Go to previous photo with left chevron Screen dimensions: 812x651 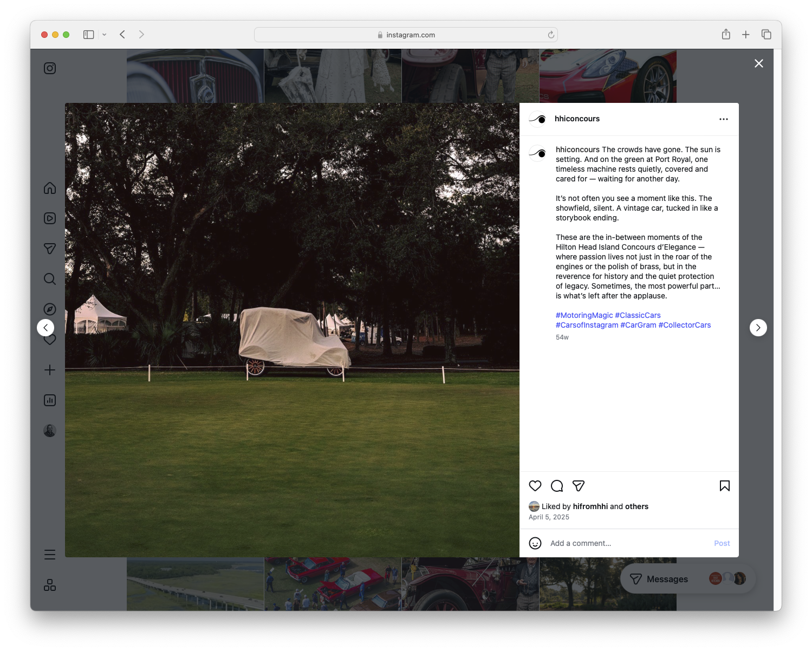[x=46, y=327]
